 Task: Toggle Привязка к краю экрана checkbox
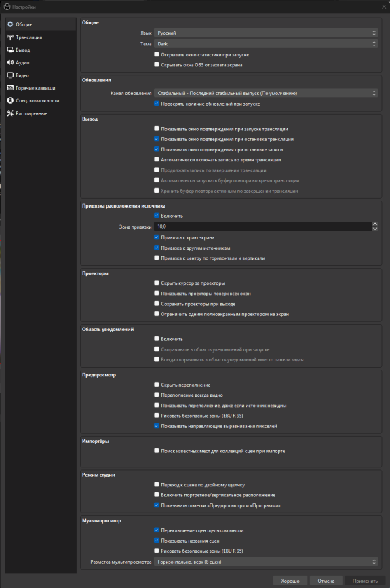coord(157,237)
